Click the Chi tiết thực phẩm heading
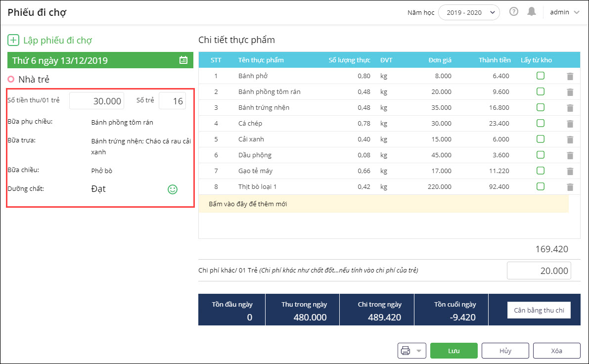 (237, 40)
